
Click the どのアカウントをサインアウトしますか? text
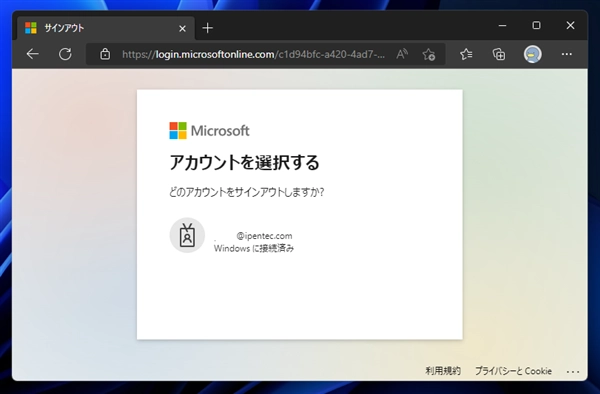[247, 192]
